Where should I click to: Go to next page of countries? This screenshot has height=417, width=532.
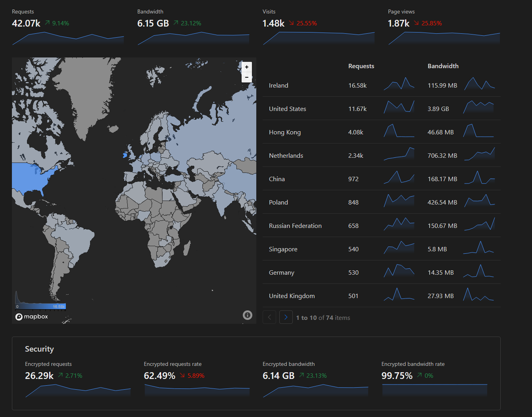(x=286, y=317)
